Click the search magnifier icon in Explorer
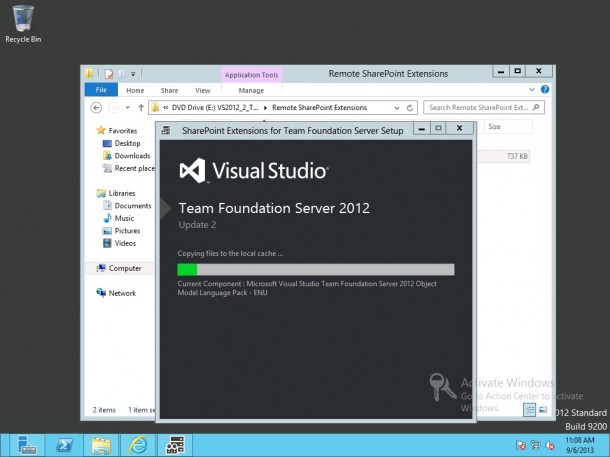 click(x=536, y=107)
